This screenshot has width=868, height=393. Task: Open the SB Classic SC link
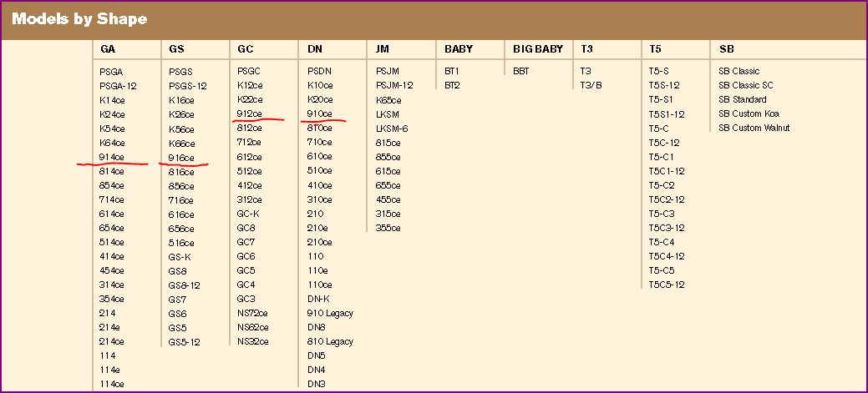(745, 85)
